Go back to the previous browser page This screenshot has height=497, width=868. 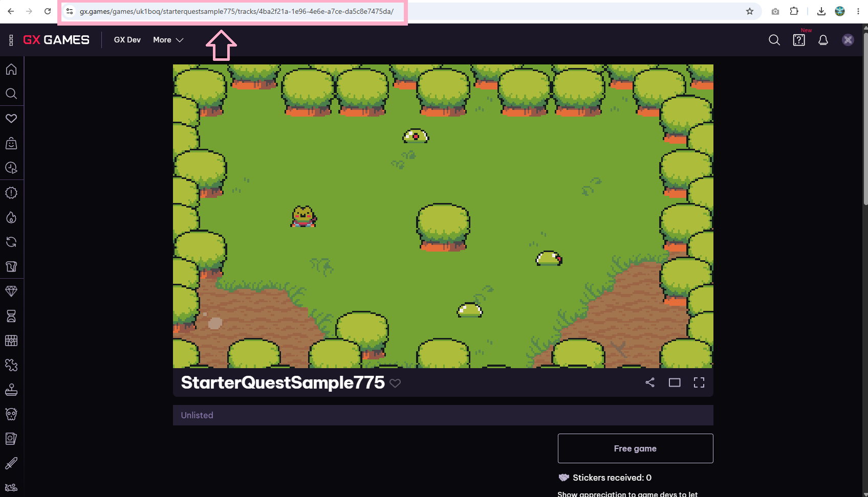[11, 11]
